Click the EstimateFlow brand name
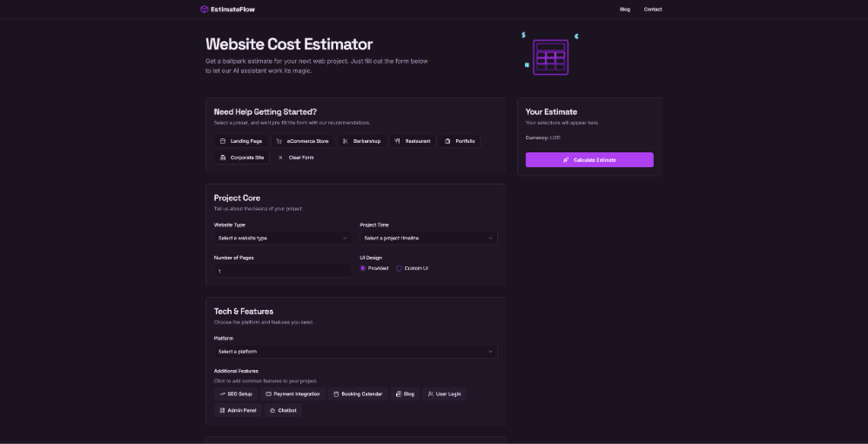Viewport: 868px width, 444px height. click(232, 10)
